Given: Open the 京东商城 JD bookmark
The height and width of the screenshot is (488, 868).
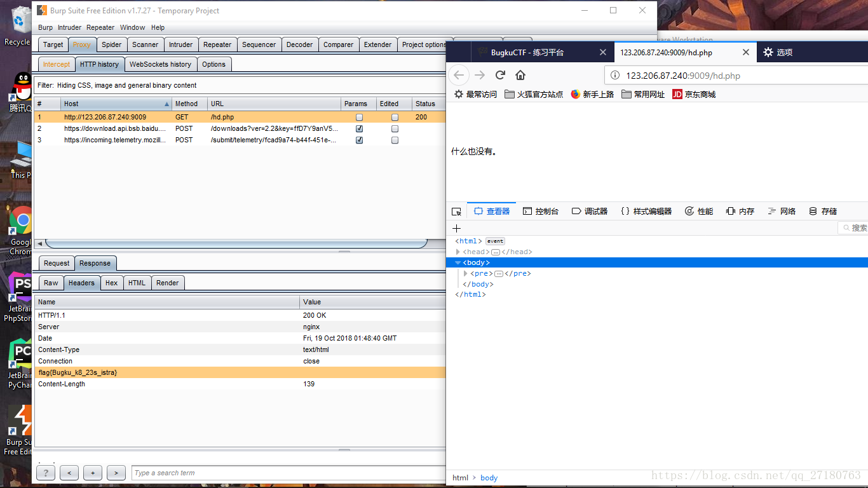Looking at the screenshot, I should 694,94.
